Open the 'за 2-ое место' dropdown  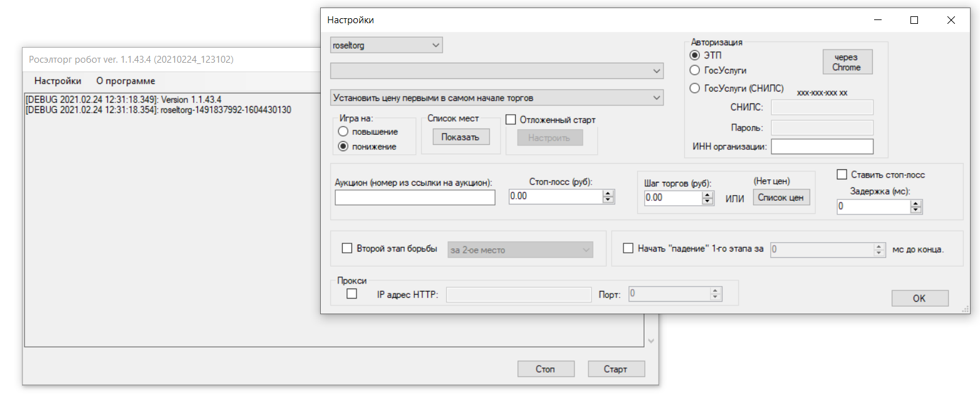520,250
